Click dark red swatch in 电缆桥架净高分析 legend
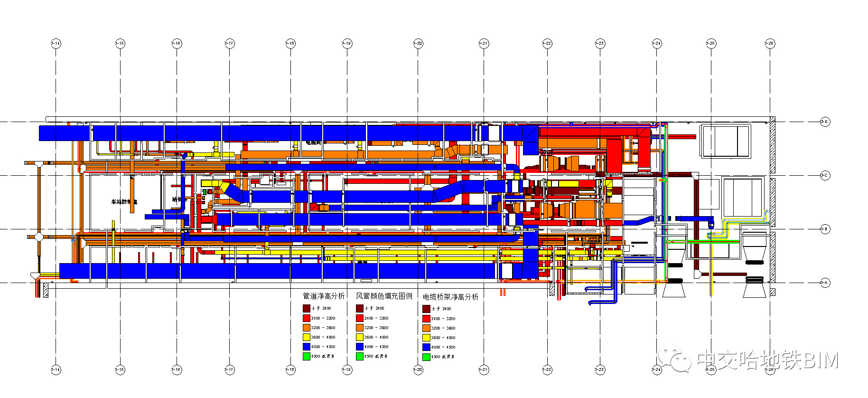The image size is (868, 398). click(427, 309)
